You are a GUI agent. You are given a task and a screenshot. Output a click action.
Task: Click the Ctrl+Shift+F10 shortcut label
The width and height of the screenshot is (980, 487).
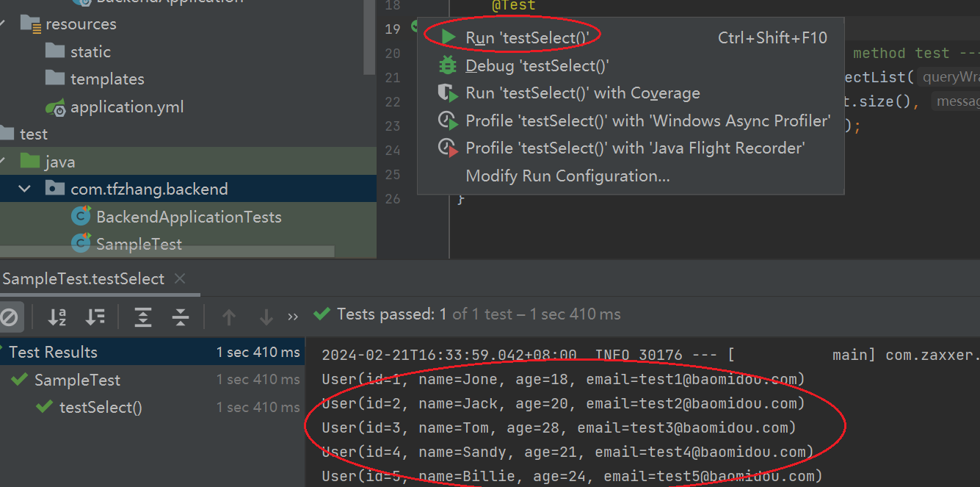(x=772, y=37)
